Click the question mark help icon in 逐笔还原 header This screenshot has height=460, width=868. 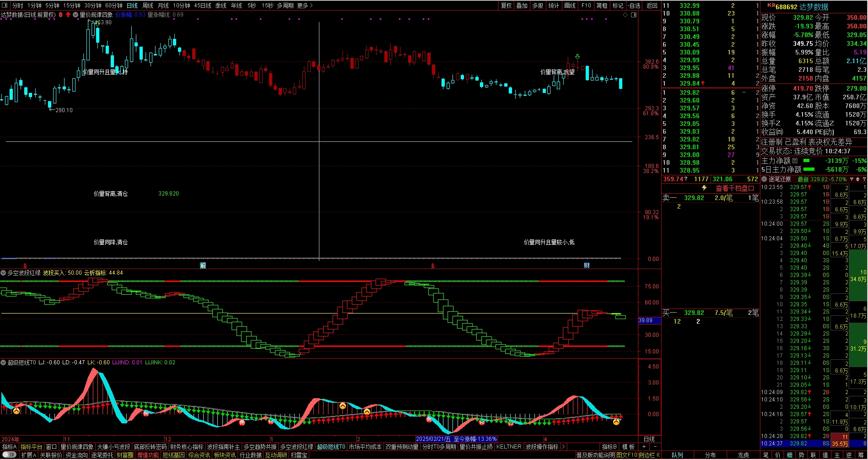[864, 179]
